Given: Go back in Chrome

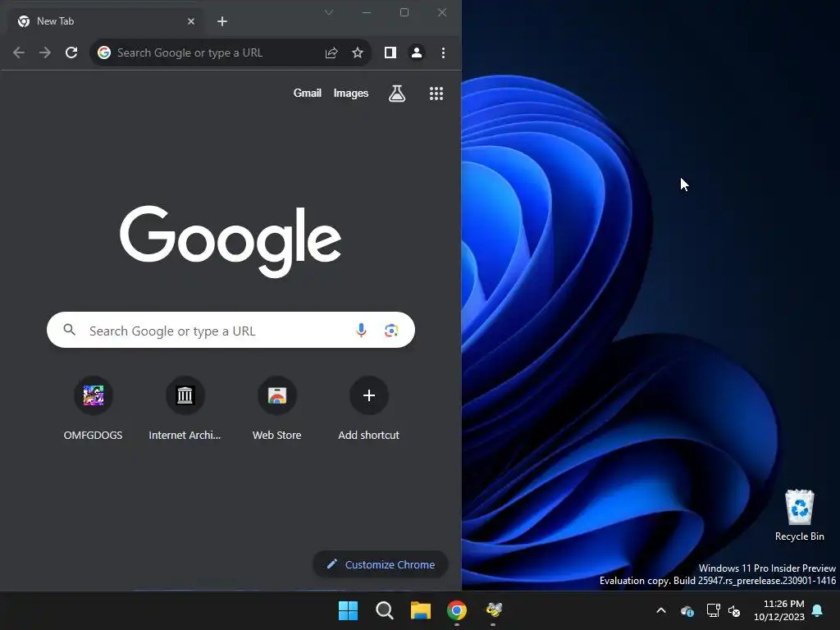Looking at the screenshot, I should 19,52.
